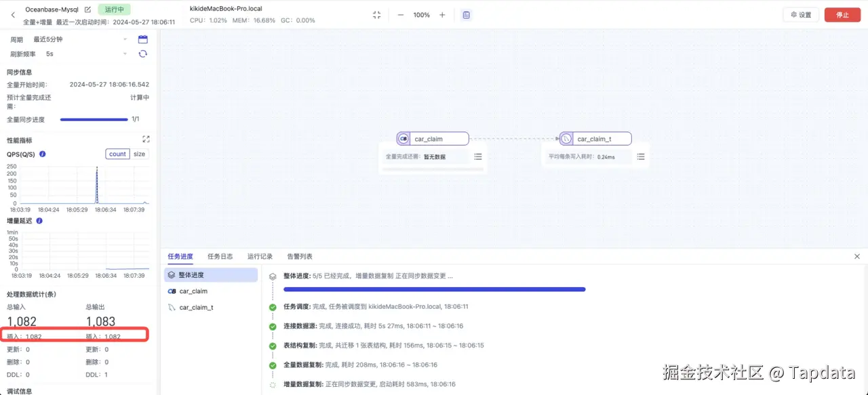This screenshot has width=868, height=395.
Task: Show info tooltip for QPS(Q/S)
Action: [43, 154]
